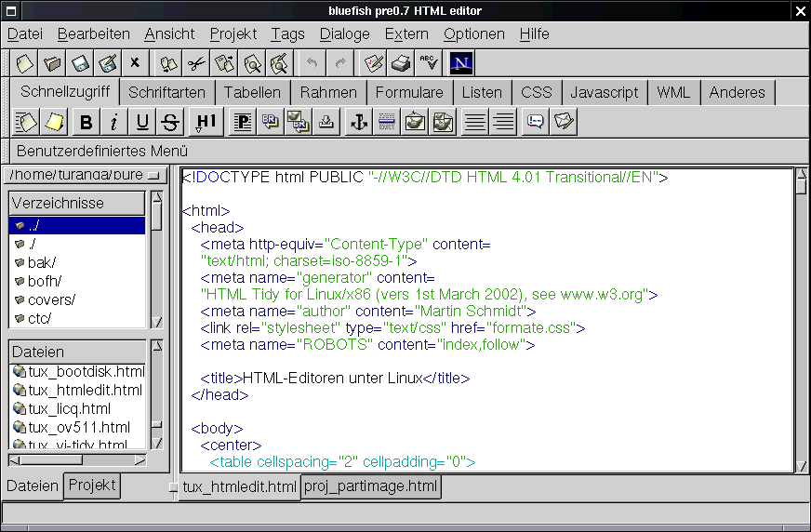
Task: Switch to the proj_partimage.html document tab
Action: pyautogui.click(x=371, y=486)
